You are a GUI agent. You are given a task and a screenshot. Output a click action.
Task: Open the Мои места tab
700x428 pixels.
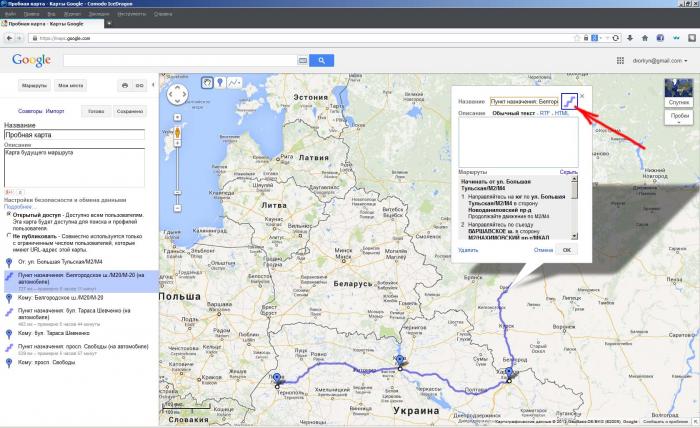point(71,86)
